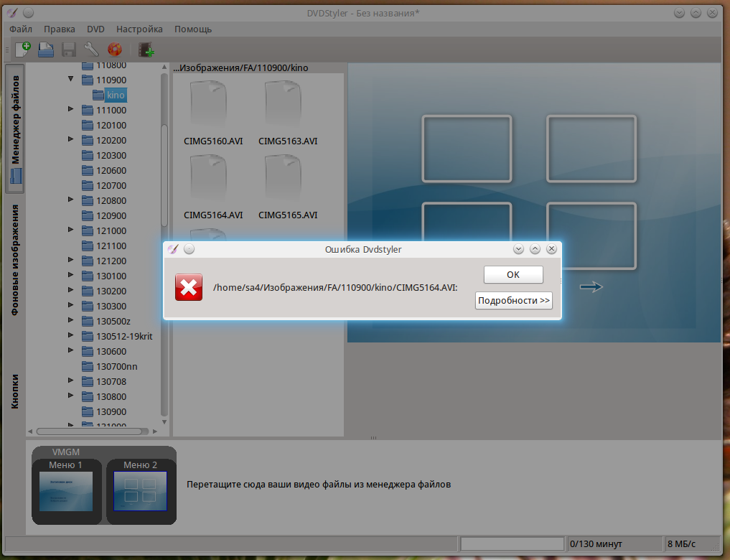Click tree scroll down arrow
730x560 pixels.
point(164,421)
